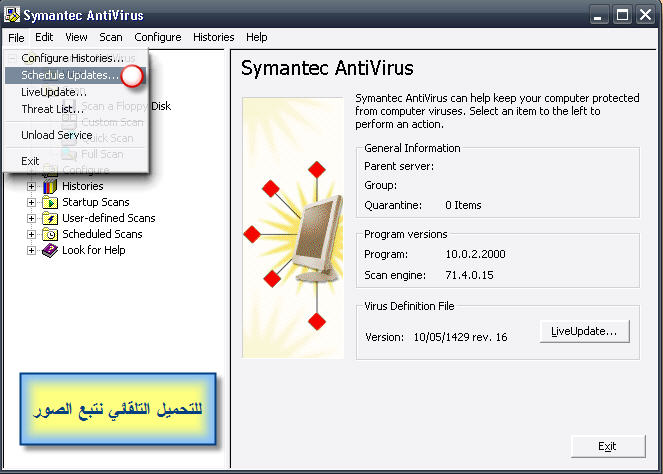
Task: Open the Help menu
Action: point(257,37)
